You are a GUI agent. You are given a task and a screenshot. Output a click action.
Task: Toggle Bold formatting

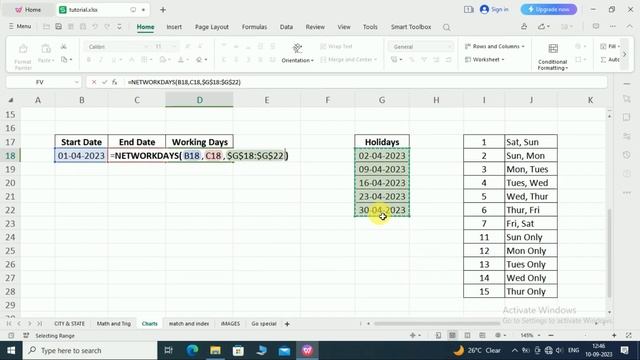click(89, 60)
